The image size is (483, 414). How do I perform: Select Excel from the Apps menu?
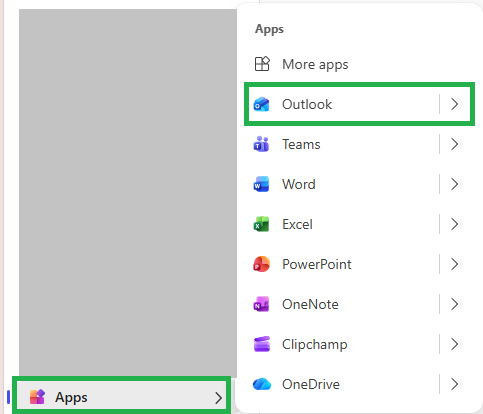[297, 224]
